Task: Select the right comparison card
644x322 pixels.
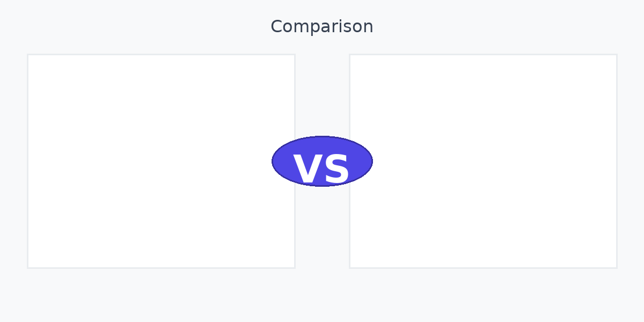Action: [494, 161]
